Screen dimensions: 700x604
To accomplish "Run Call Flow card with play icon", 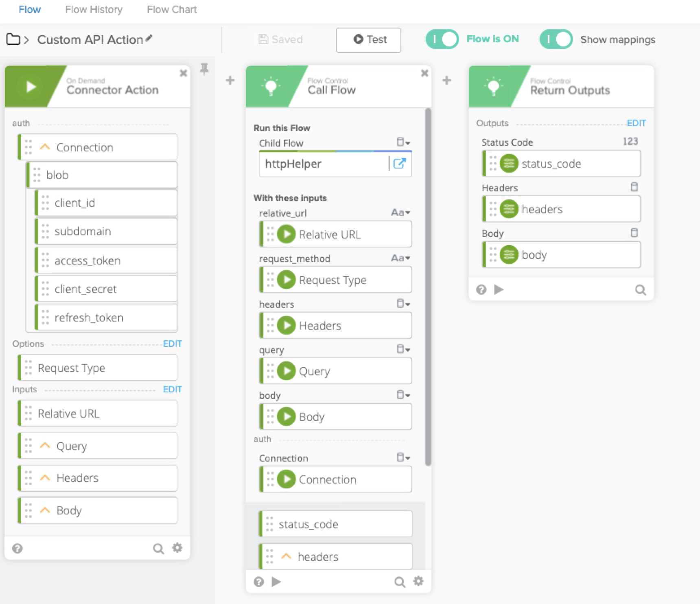I will [x=276, y=582].
